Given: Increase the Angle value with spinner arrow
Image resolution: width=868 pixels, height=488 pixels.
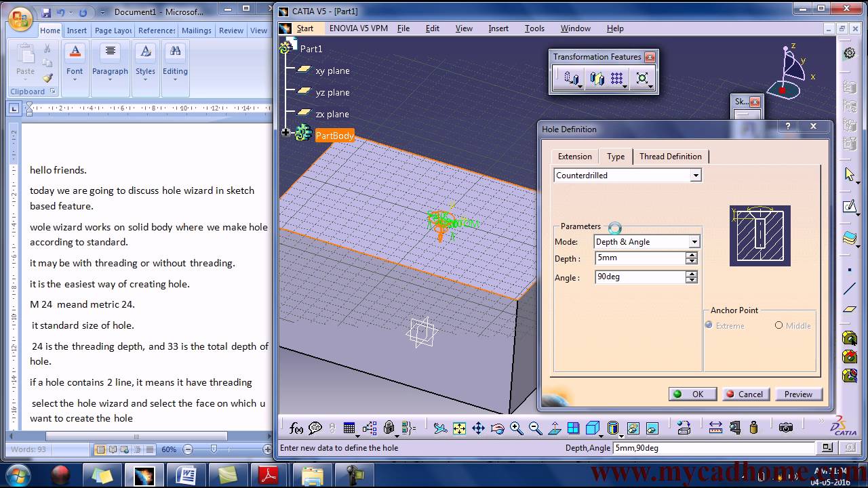Looking at the screenshot, I should [691, 274].
